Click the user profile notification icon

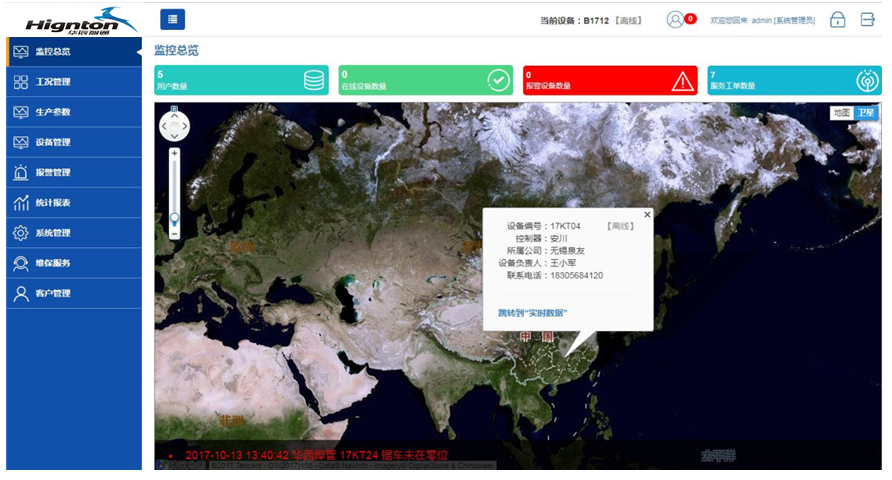[x=676, y=19]
